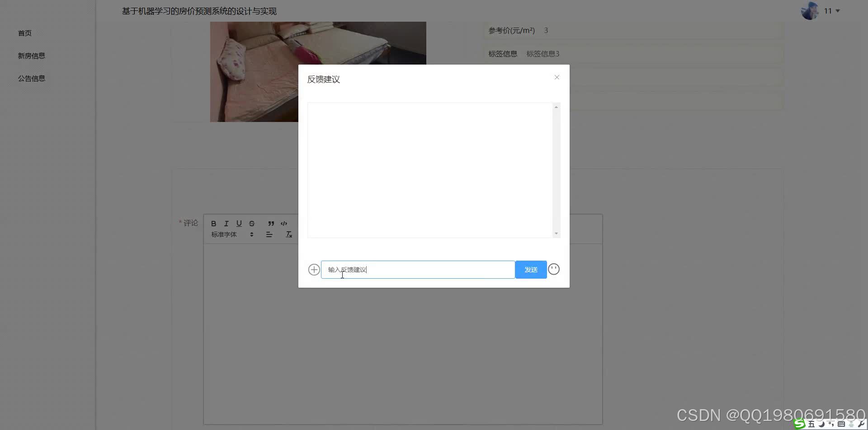
Task: Toggle the soft keyboard on the input bar
Action: (841, 425)
